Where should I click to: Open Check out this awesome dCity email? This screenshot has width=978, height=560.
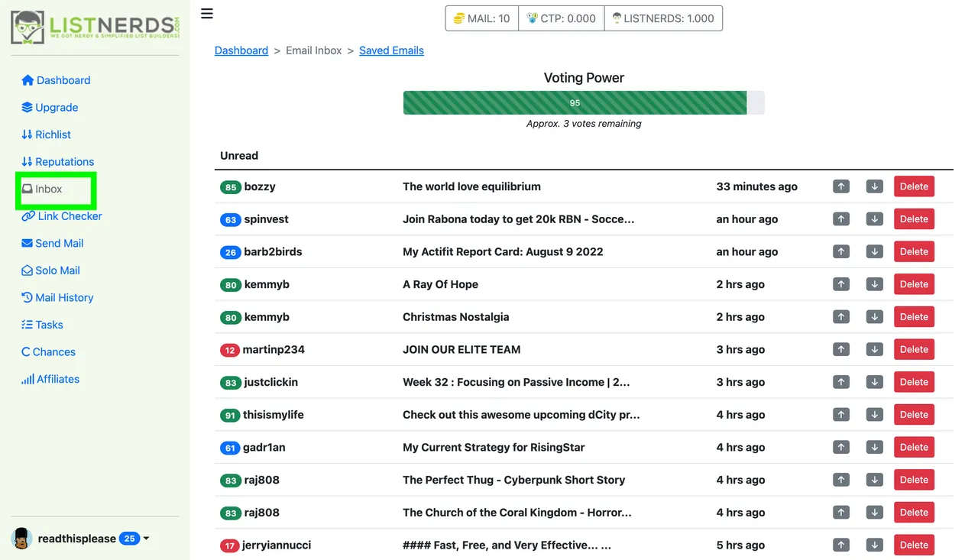click(x=521, y=415)
